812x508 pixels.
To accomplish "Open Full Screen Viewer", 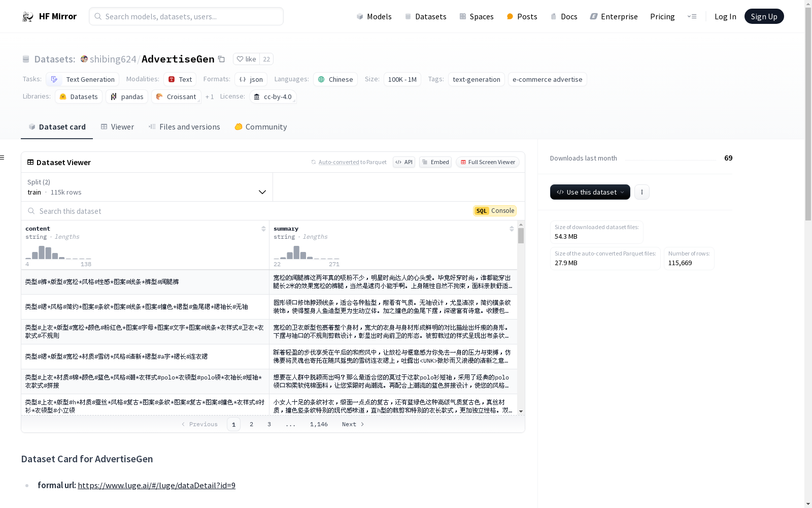I will [488, 162].
